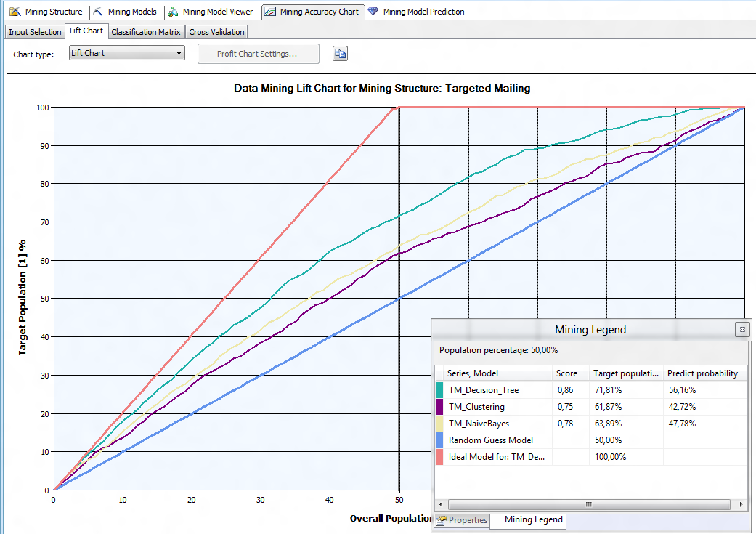Click the Mining Model Viewer icon
This screenshot has height=534, width=756.
(173, 12)
